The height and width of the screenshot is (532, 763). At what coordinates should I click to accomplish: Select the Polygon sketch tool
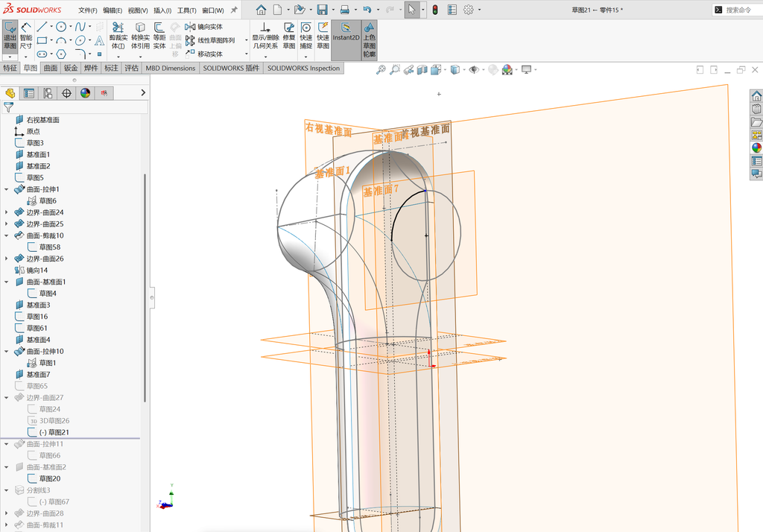pyautogui.click(x=61, y=54)
